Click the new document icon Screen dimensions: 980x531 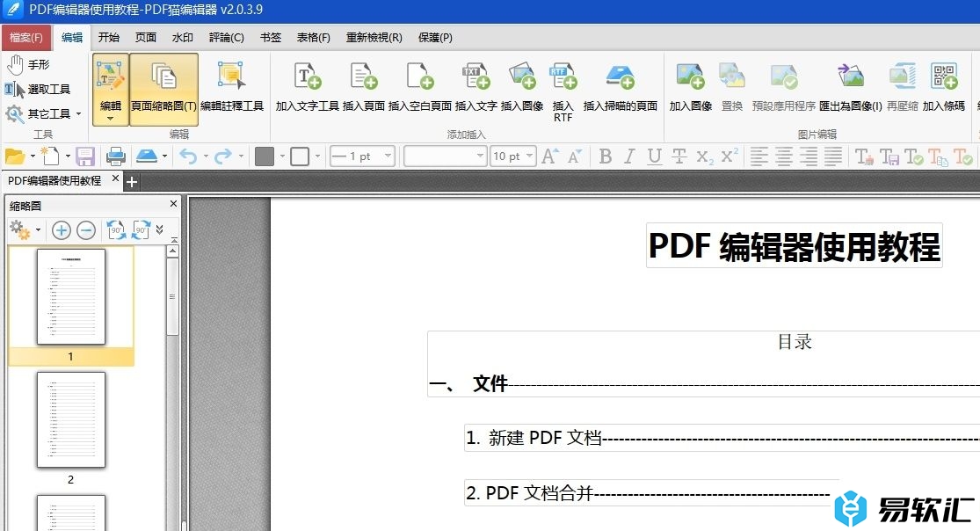click(x=50, y=156)
